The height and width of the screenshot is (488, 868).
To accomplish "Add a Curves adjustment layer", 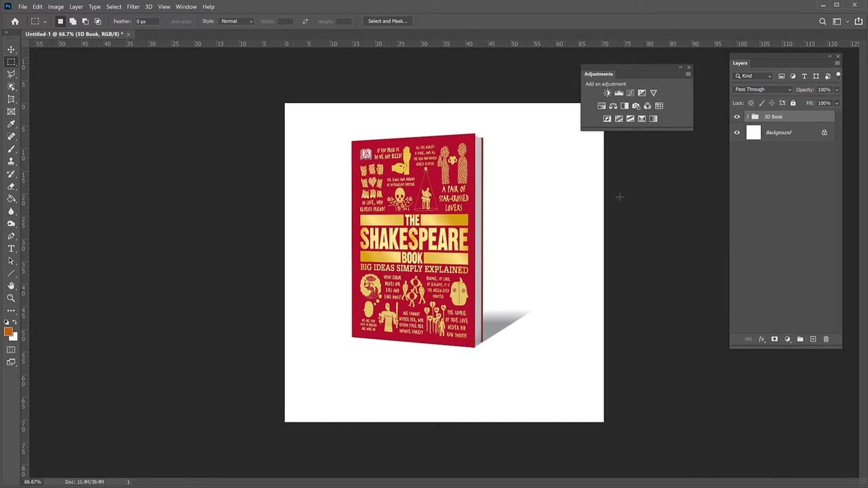I will click(631, 93).
